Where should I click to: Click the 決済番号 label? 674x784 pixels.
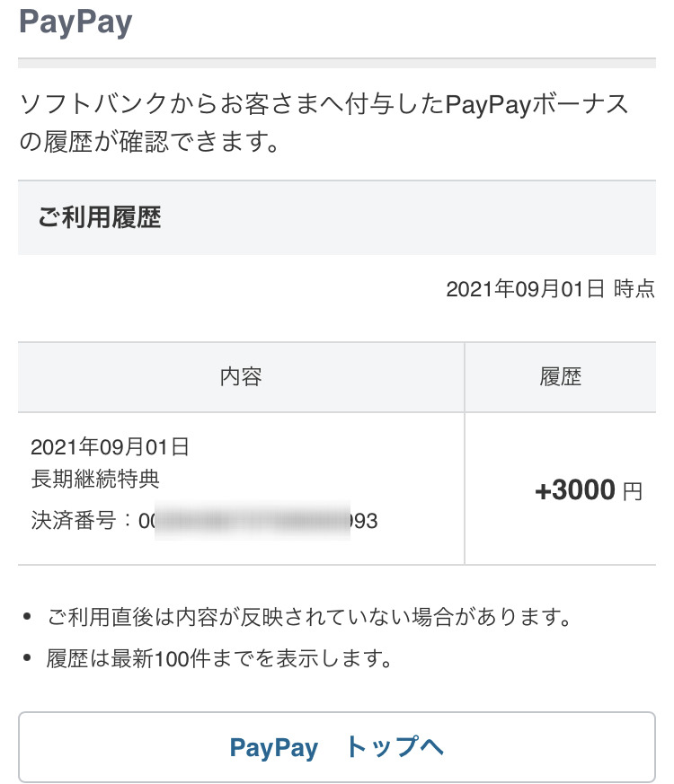75,521
